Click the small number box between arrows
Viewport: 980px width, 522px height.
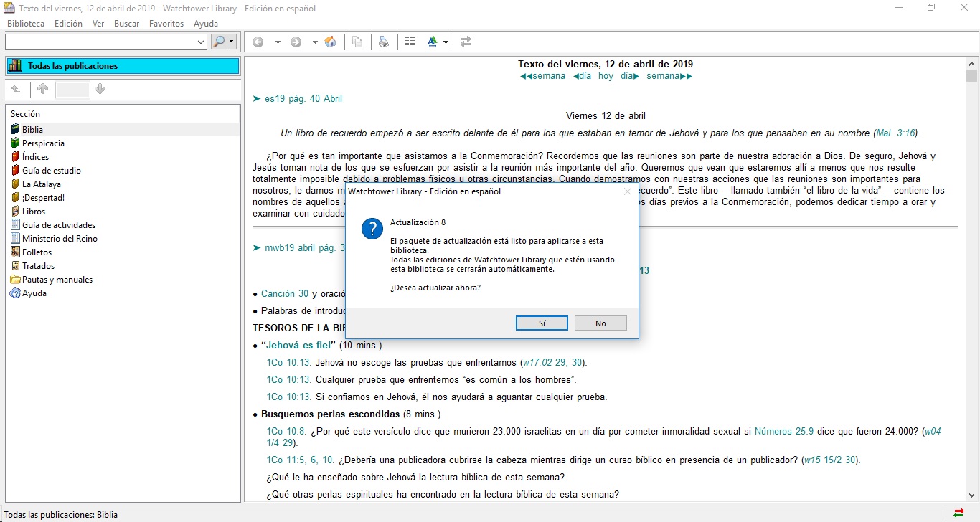tap(72, 90)
